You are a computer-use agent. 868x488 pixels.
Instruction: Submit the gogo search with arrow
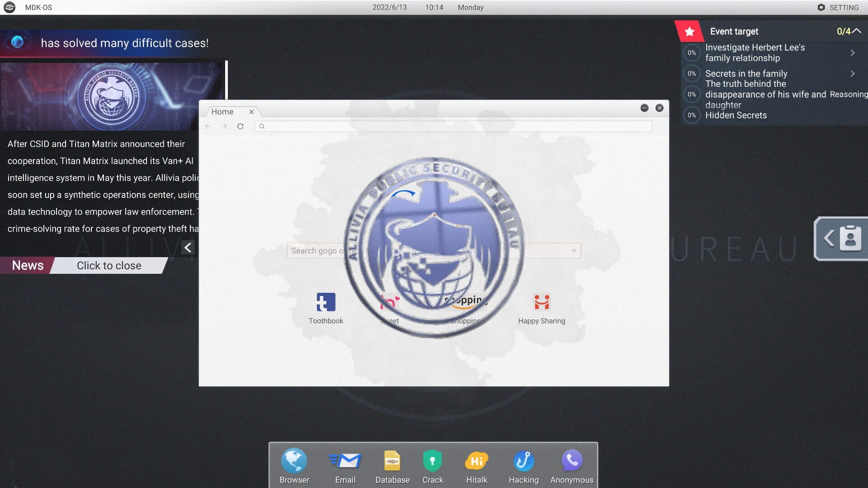573,250
